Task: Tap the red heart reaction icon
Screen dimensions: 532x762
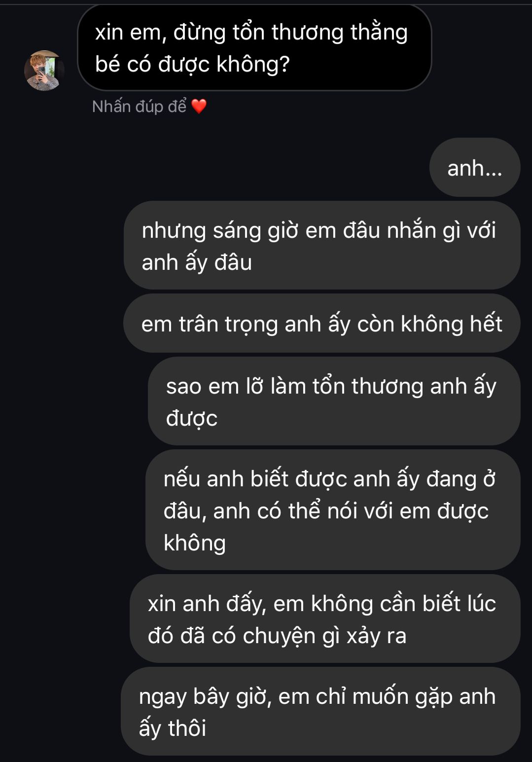Action: (199, 106)
